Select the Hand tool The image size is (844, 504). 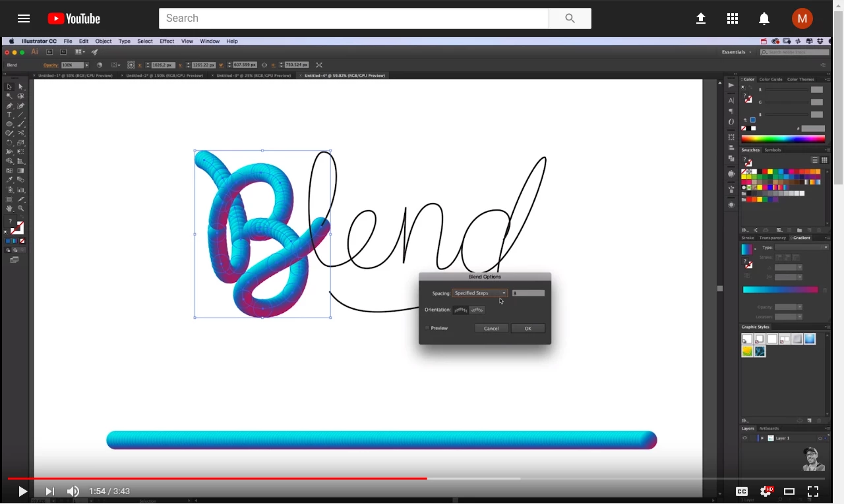tap(9, 208)
